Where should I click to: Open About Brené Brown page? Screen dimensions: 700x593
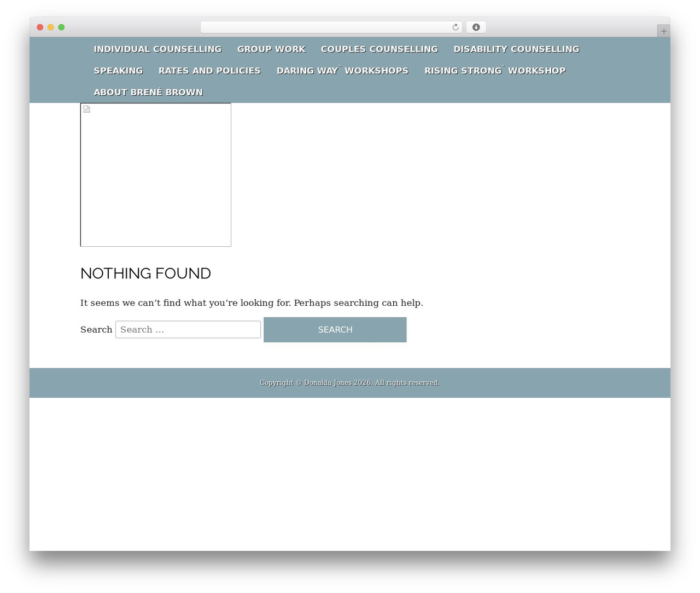pos(148,92)
